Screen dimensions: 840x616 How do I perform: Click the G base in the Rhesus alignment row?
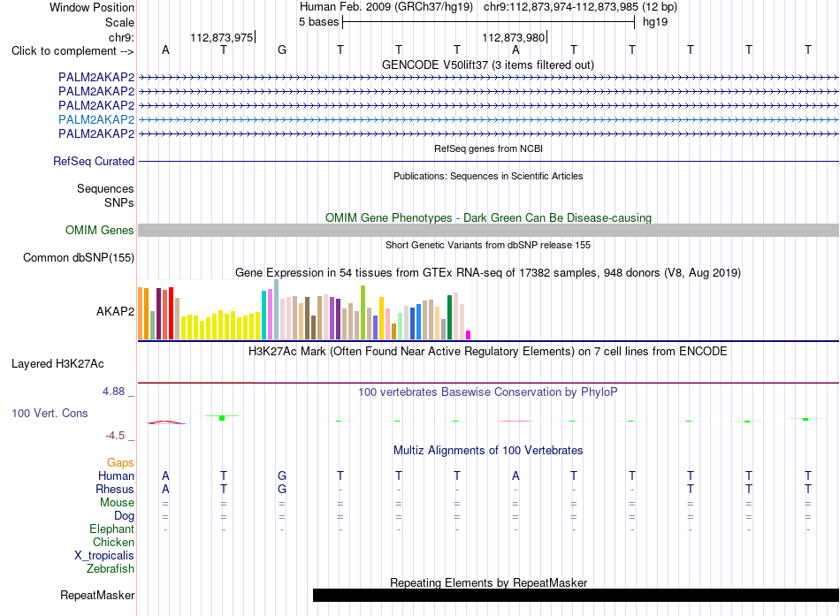click(x=282, y=489)
